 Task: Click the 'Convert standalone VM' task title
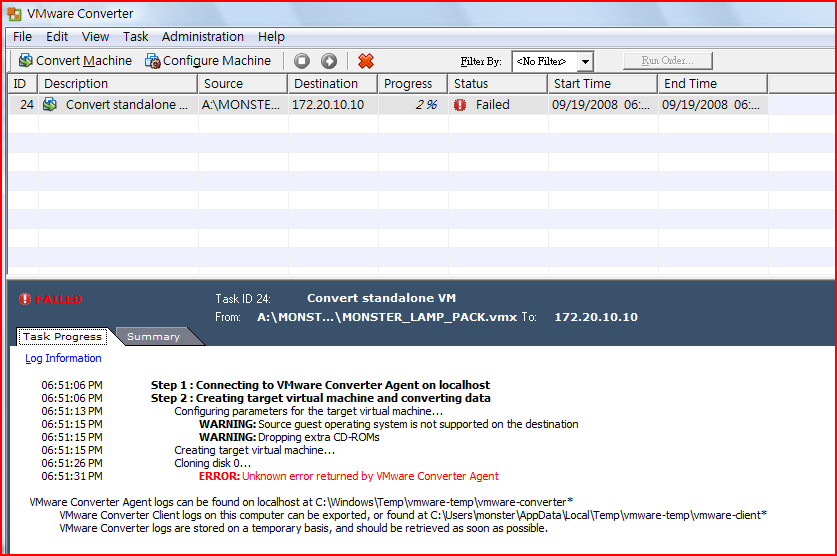[x=381, y=298]
